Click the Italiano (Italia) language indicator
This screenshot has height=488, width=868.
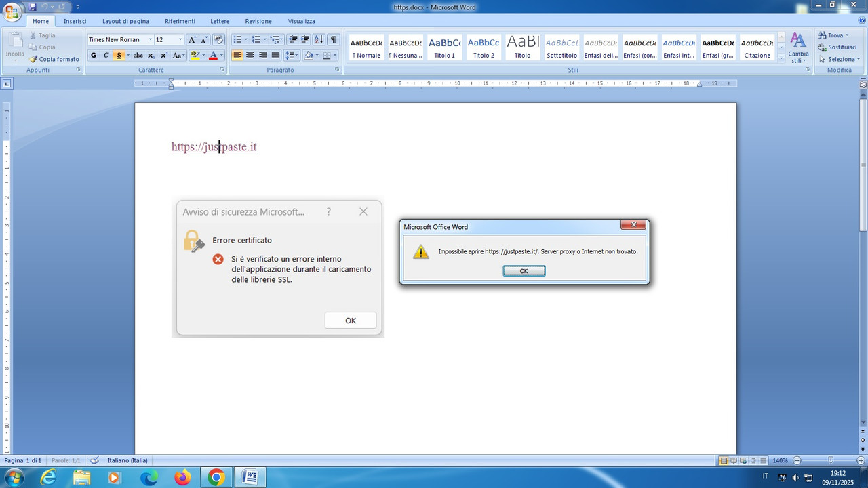coord(127,460)
